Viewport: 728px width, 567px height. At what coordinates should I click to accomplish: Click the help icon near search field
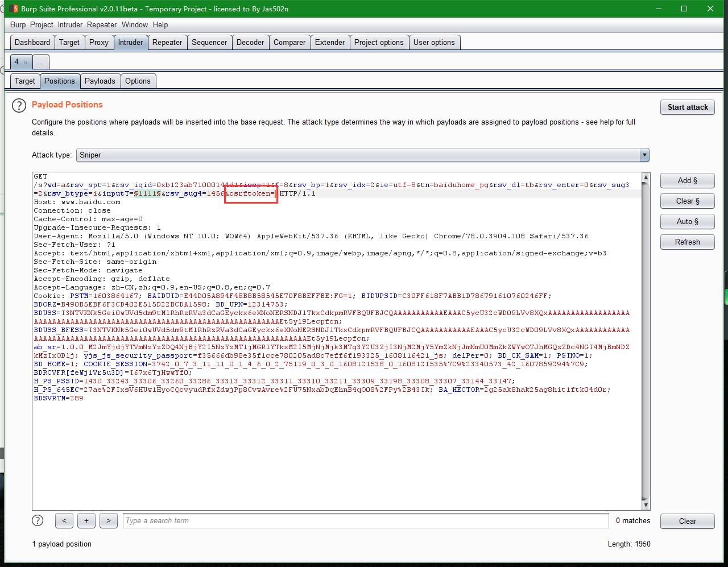(x=38, y=520)
